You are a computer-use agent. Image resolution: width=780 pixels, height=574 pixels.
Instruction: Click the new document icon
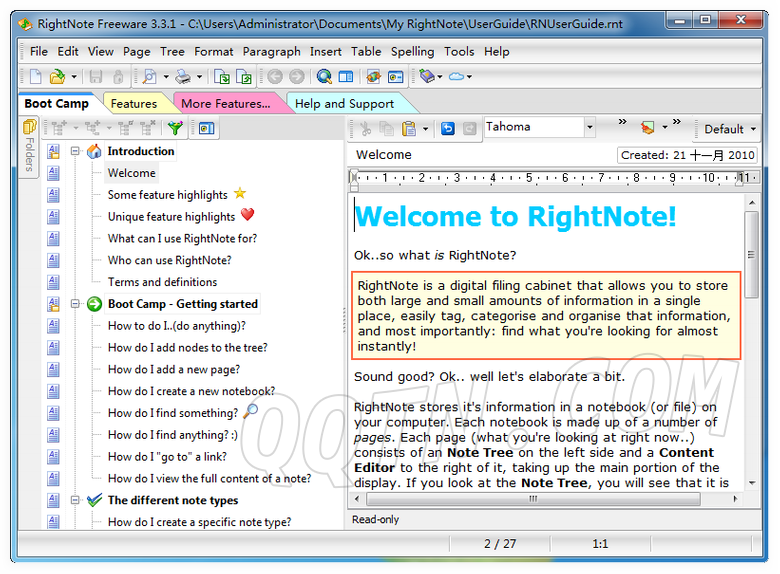click(x=35, y=77)
